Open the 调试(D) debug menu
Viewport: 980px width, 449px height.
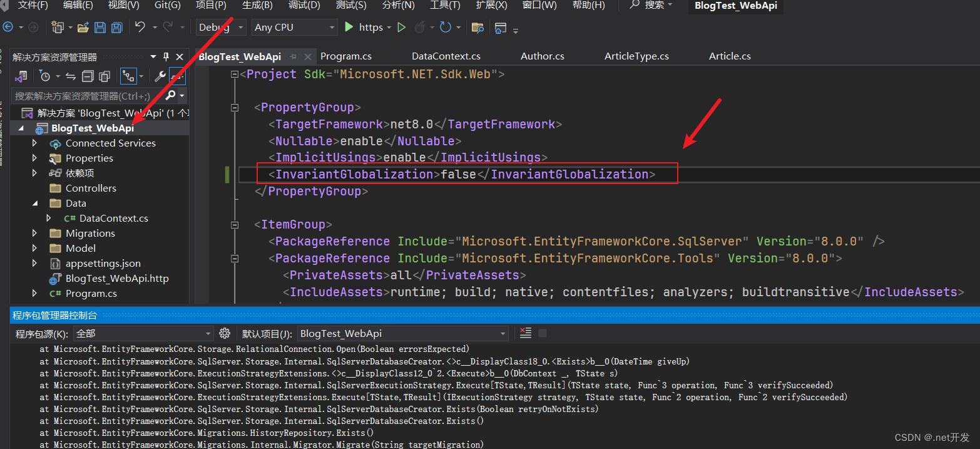304,5
